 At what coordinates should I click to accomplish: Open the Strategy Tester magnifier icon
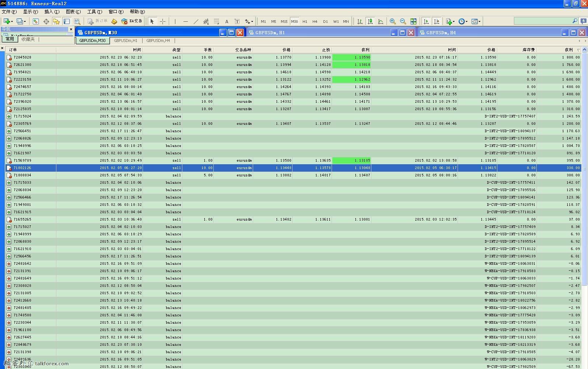click(x=77, y=21)
